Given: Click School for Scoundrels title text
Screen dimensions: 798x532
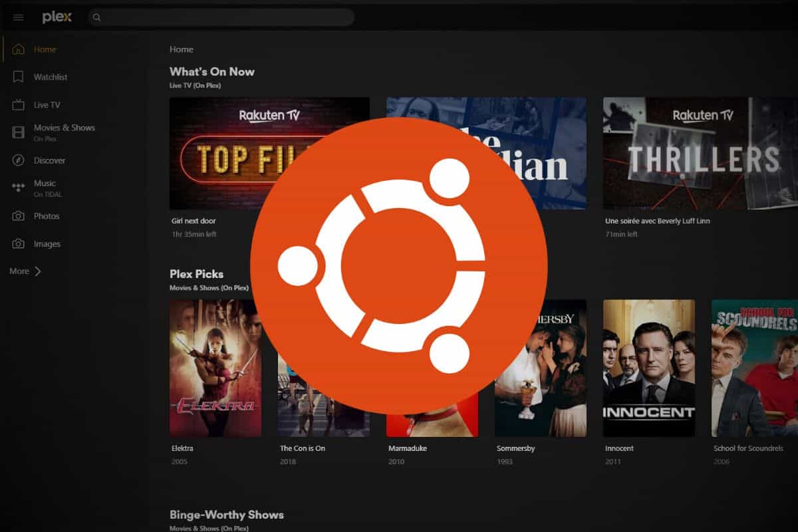Looking at the screenshot, I should (749, 448).
